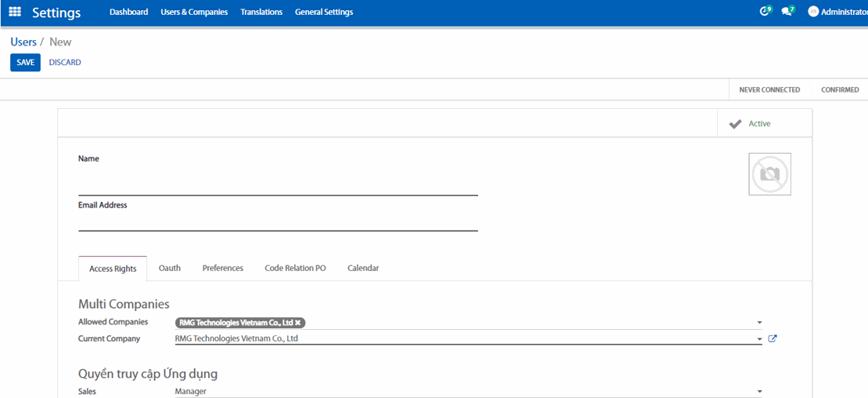Switch to the Preferences tab
This screenshot has height=398, width=868.
pyautogui.click(x=222, y=268)
